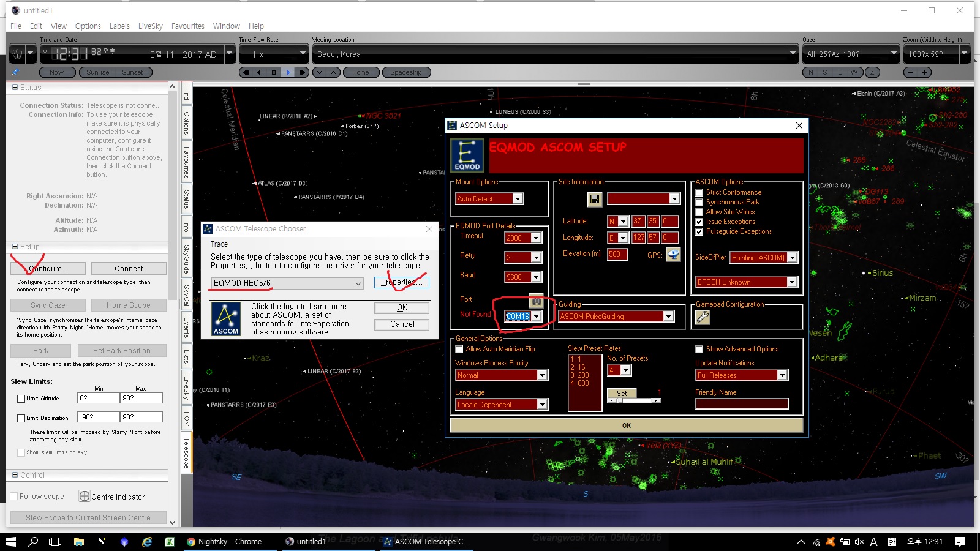Open the Auto Detect mount dropdown
Viewport: 980px width, 551px height.
pos(518,199)
